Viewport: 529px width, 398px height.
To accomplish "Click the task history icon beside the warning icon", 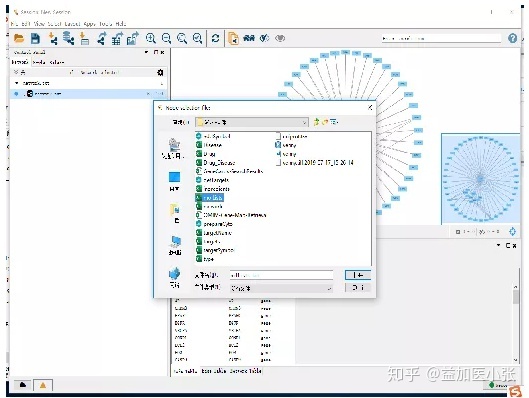I will [23, 385].
